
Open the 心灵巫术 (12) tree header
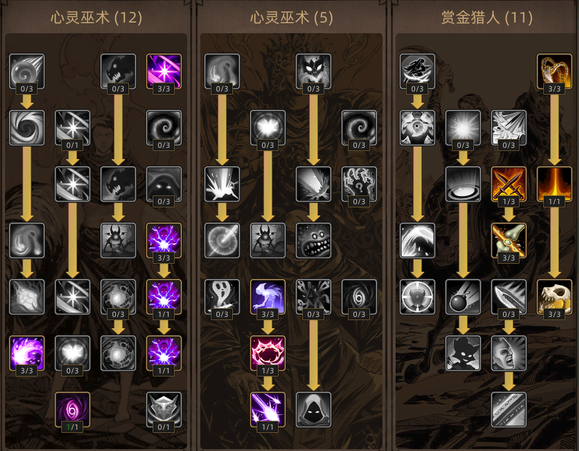tap(96, 17)
